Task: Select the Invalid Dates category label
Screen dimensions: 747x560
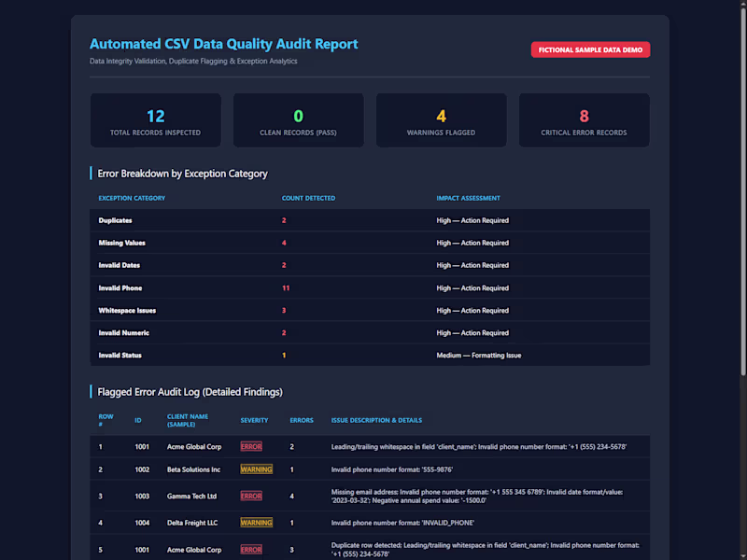Action: pyautogui.click(x=120, y=265)
